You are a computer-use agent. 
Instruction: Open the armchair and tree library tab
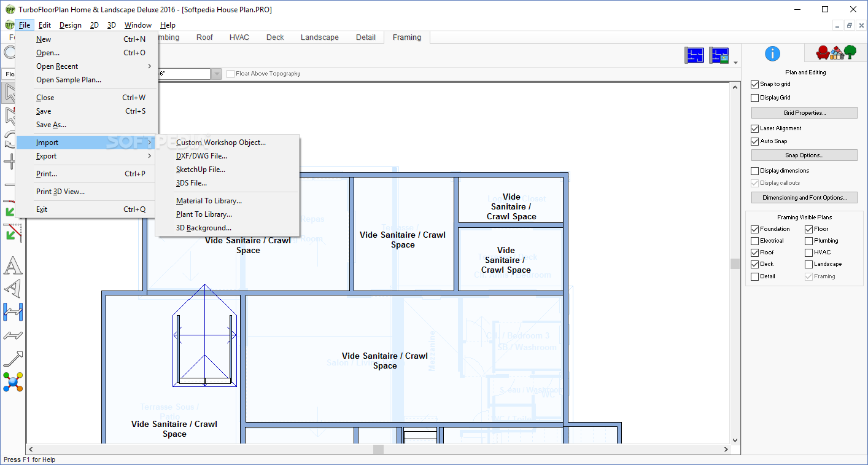pyautogui.click(x=835, y=53)
